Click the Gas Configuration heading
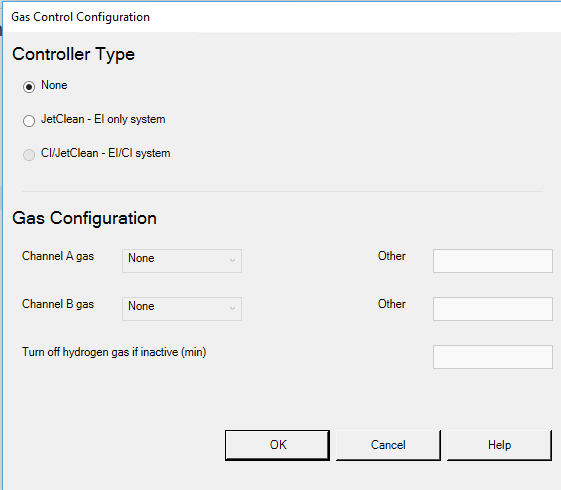Image resolution: width=561 pixels, height=490 pixels. point(84,218)
